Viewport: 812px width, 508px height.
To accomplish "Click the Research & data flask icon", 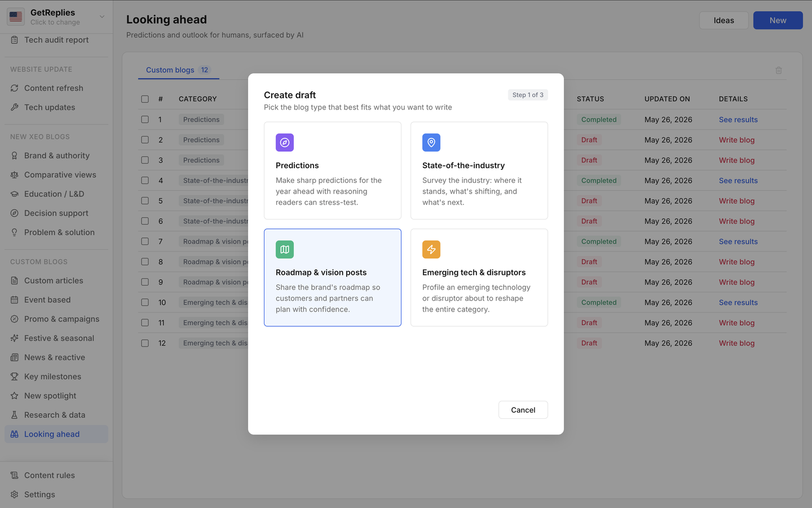I will [x=15, y=415].
